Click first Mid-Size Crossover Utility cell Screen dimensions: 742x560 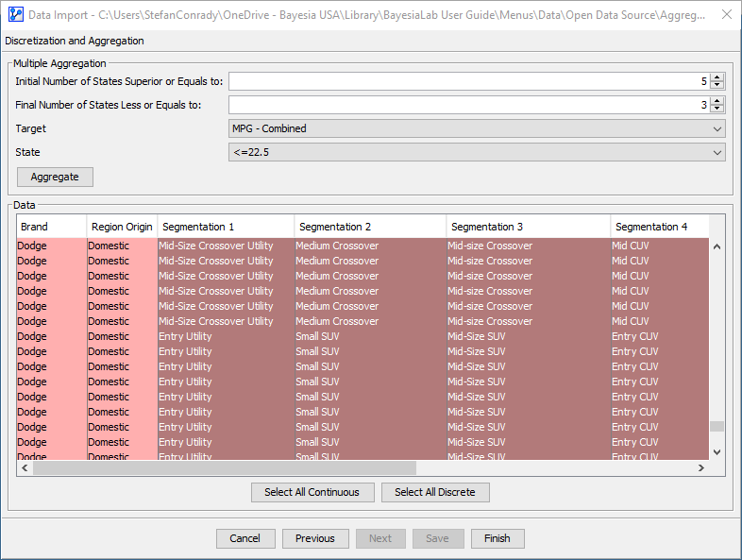226,246
